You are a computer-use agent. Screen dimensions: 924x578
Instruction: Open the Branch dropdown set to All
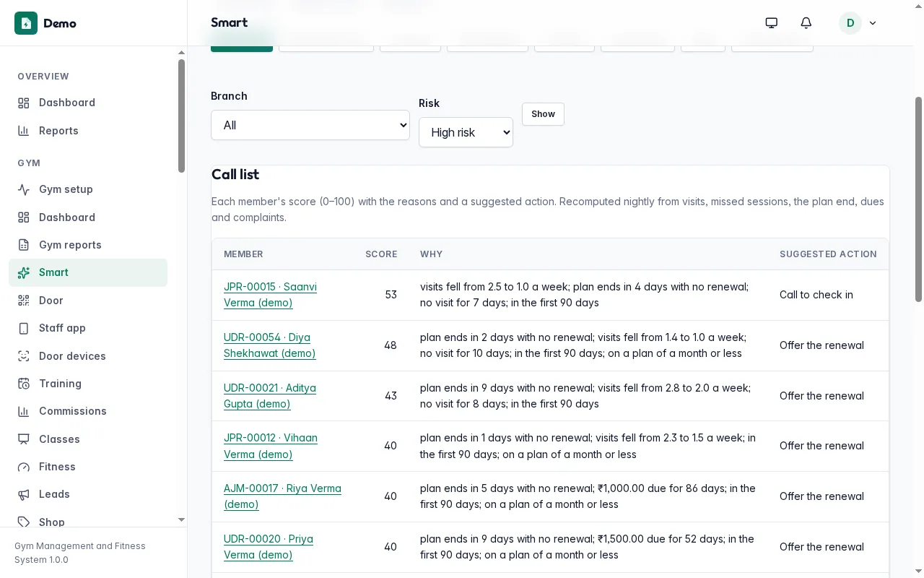(310, 125)
